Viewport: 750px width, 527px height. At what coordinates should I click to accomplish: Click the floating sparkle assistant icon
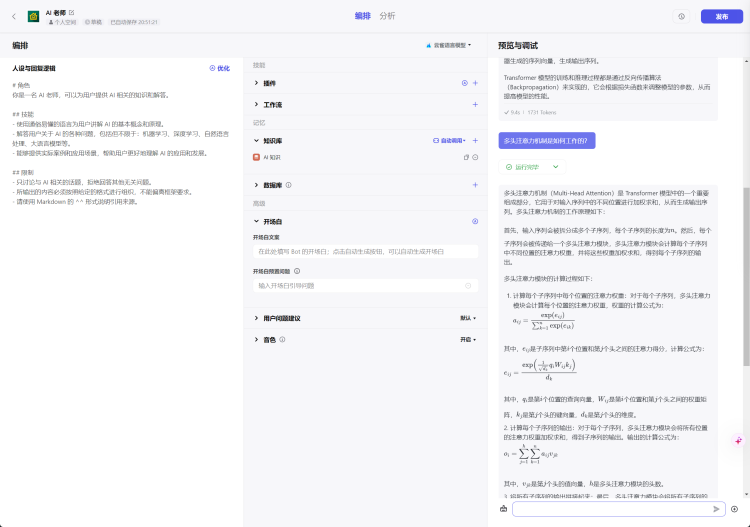pyautogui.click(x=739, y=440)
